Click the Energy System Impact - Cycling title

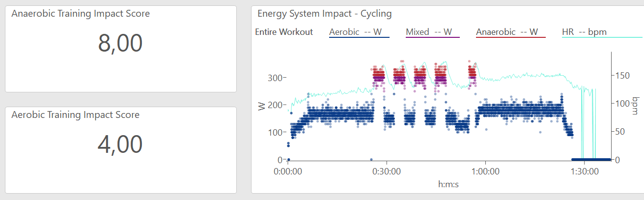(324, 14)
